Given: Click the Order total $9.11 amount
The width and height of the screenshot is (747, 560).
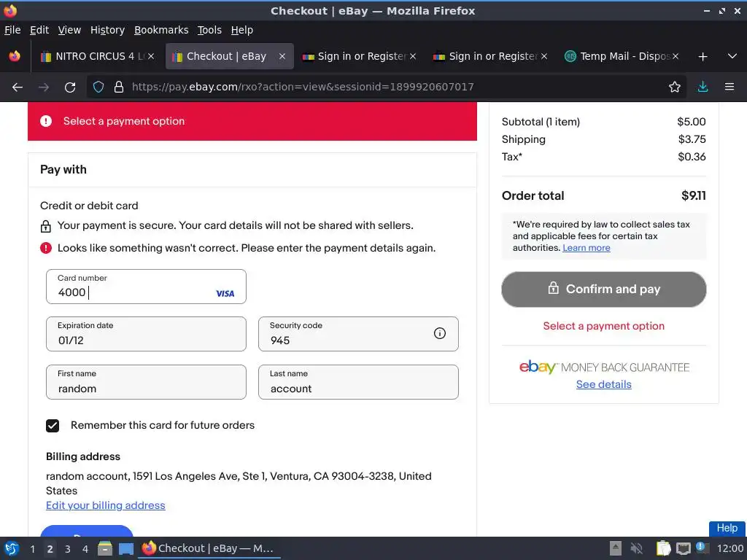Looking at the screenshot, I should tap(694, 195).
